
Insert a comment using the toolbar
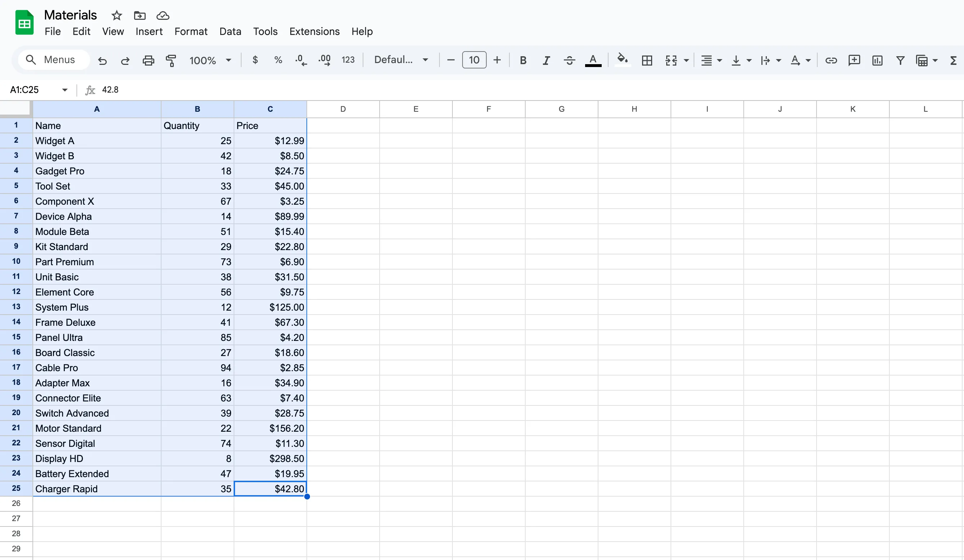(x=854, y=61)
